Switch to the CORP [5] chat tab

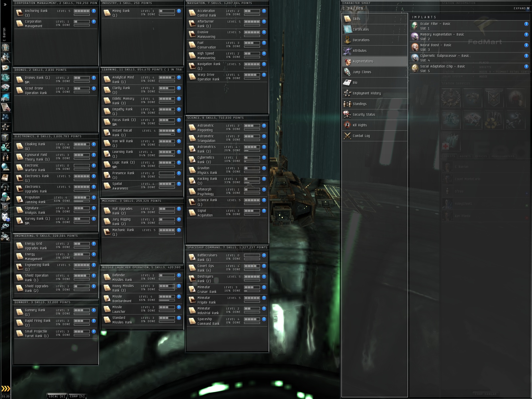click(x=77, y=396)
